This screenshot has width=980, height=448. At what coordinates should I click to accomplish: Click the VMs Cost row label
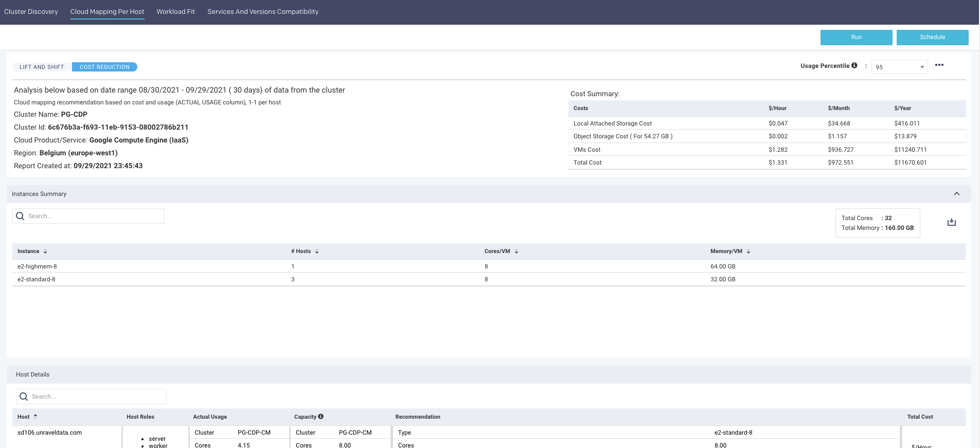587,150
